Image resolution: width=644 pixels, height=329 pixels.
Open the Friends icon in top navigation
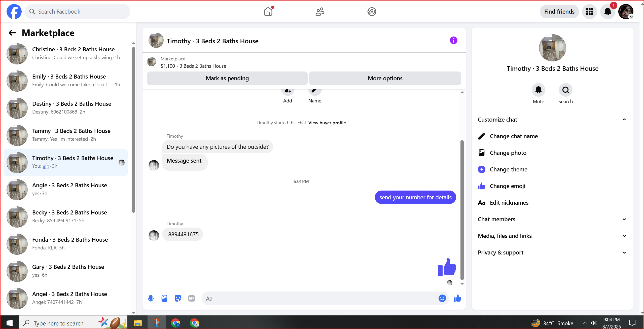pos(320,12)
